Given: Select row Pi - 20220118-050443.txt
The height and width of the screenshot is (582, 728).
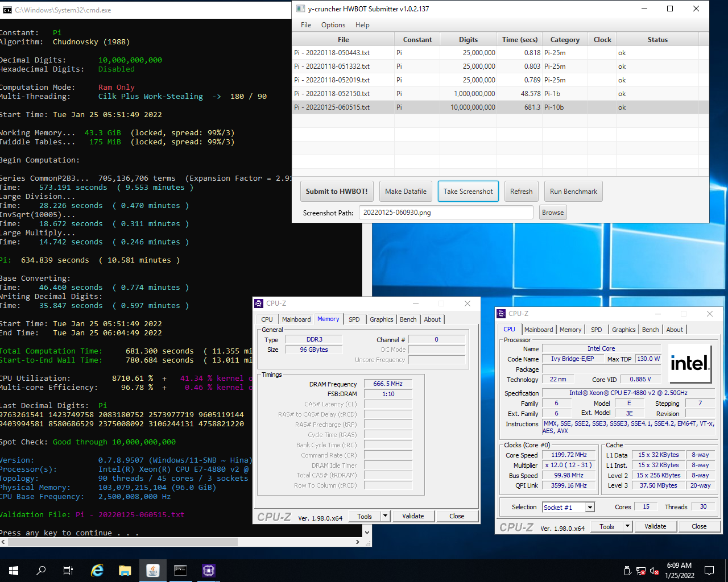Looking at the screenshot, I should (500, 53).
